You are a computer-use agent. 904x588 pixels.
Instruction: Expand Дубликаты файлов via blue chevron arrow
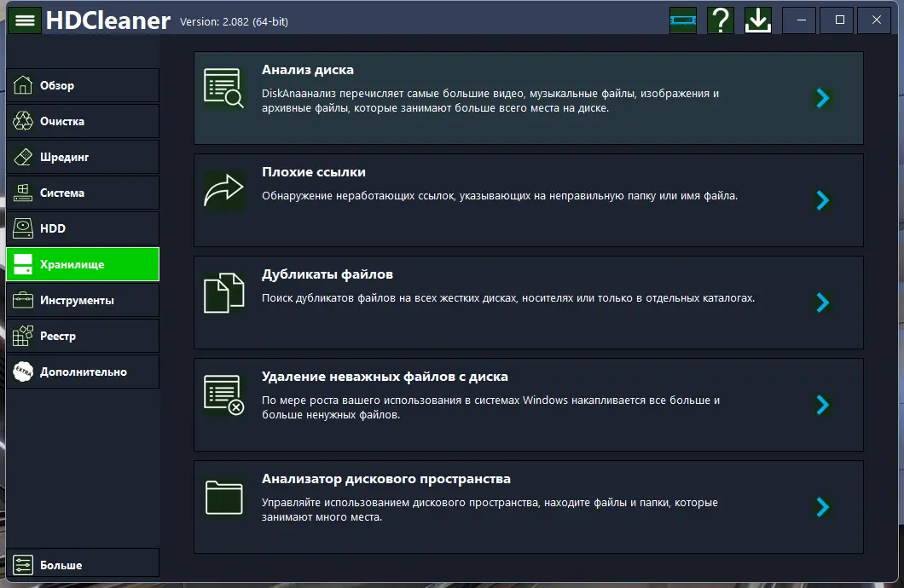pos(823,303)
